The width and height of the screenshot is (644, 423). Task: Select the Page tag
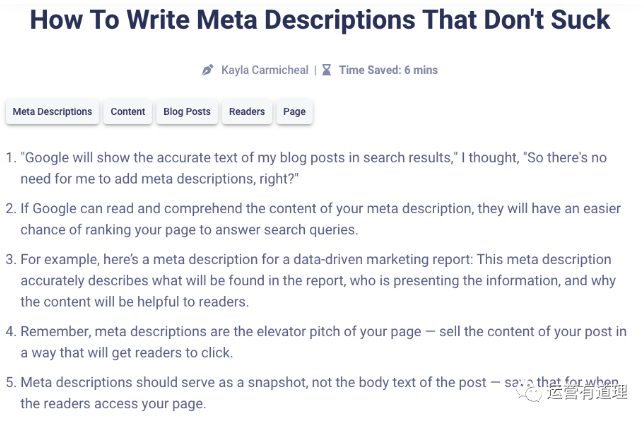[294, 112]
